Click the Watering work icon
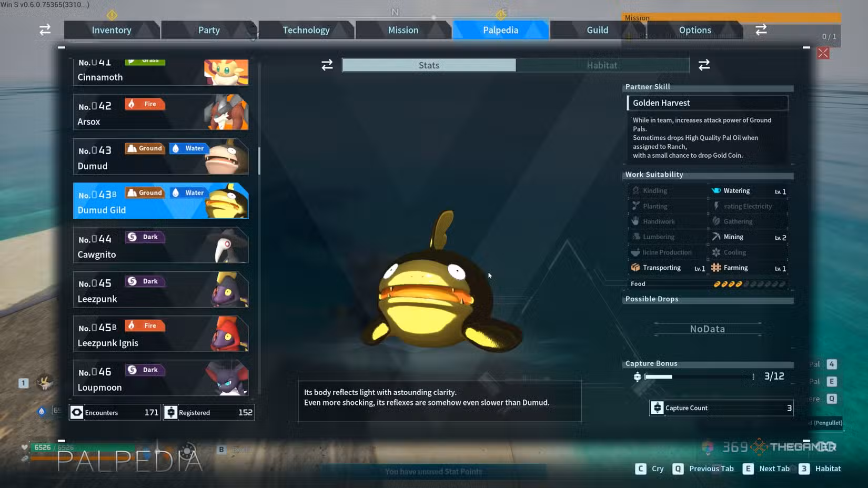Screen dimensions: 868x488 click(716, 190)
